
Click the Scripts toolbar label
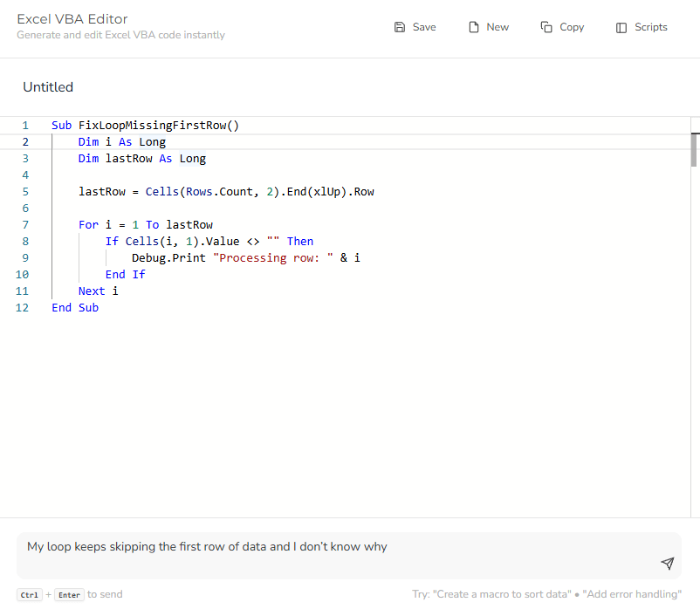649,27
